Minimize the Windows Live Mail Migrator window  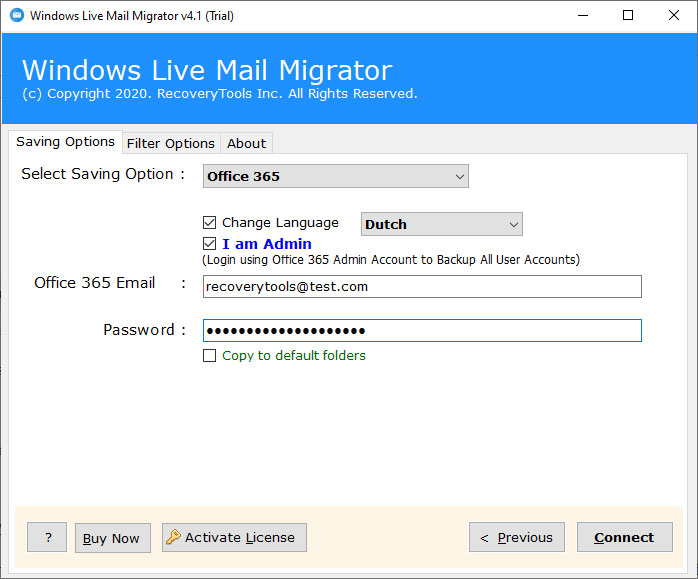tap(583, 16)
